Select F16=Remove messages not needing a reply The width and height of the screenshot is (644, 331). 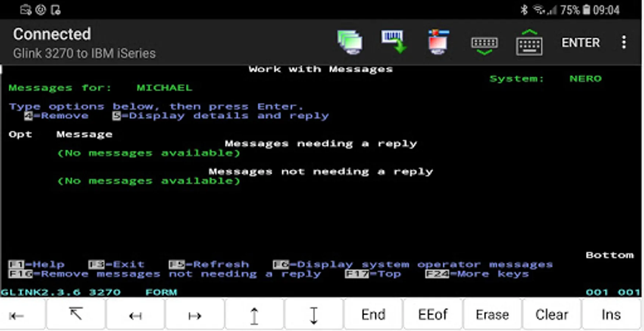(165, 274)
